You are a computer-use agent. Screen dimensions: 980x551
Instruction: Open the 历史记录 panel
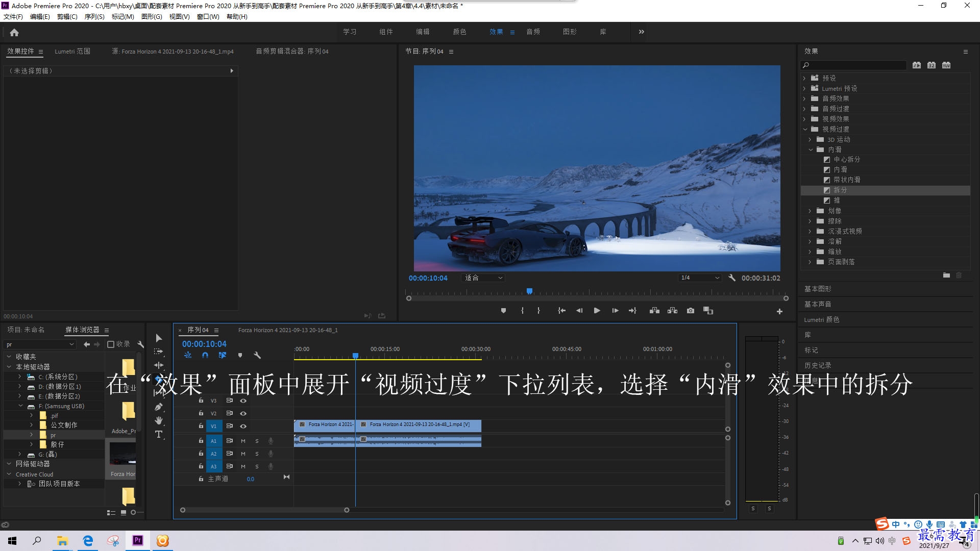click(x=818, y=365)
